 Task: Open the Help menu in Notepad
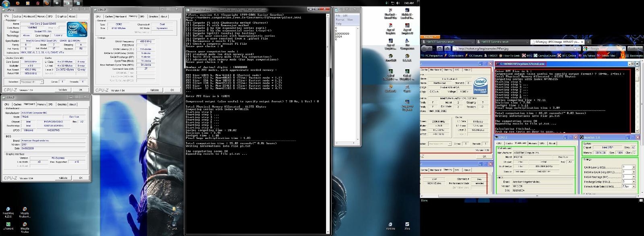[339, 23]
